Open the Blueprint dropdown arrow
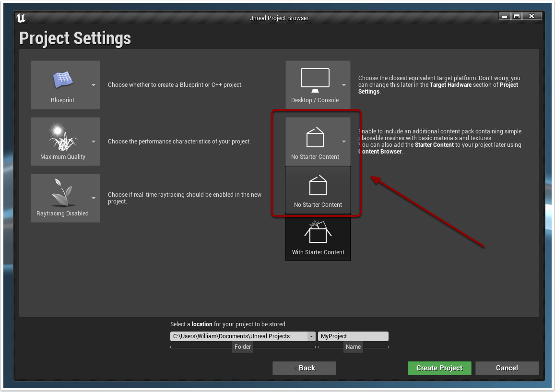 click(x=94, y=85)
